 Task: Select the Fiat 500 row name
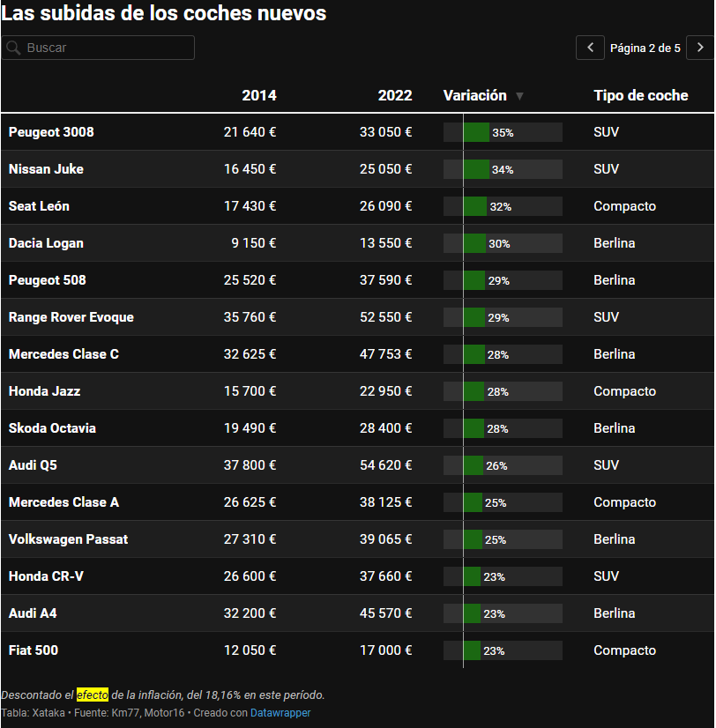coord(34,650)
